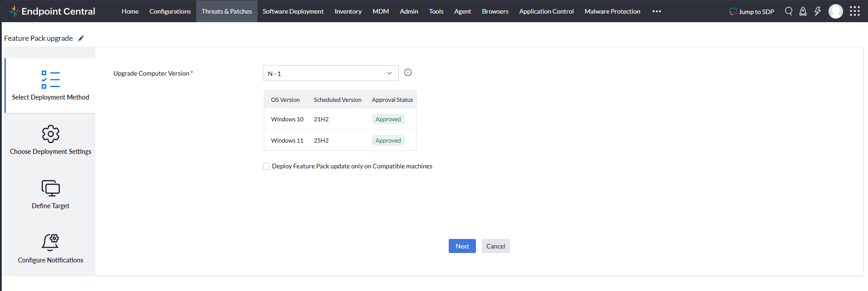868x291 pixels.
Task: Open the Admin tab
Action: pyautogui.click(x=409, y=11)
